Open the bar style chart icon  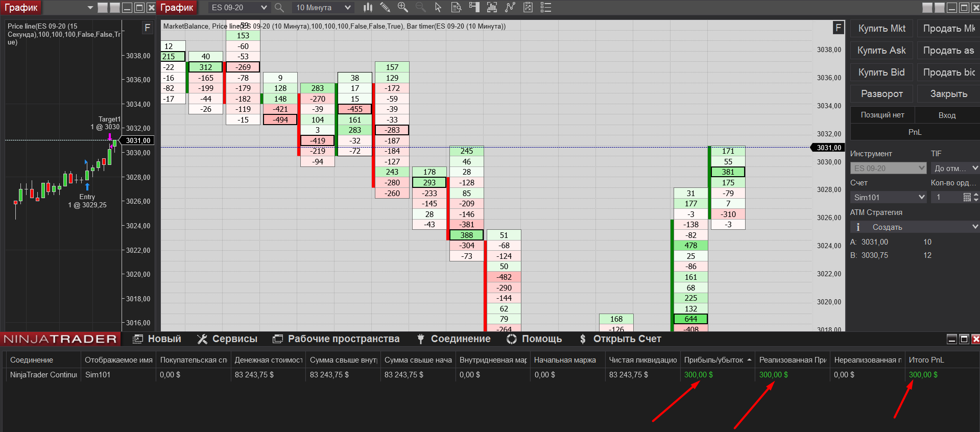pos(368,7)
